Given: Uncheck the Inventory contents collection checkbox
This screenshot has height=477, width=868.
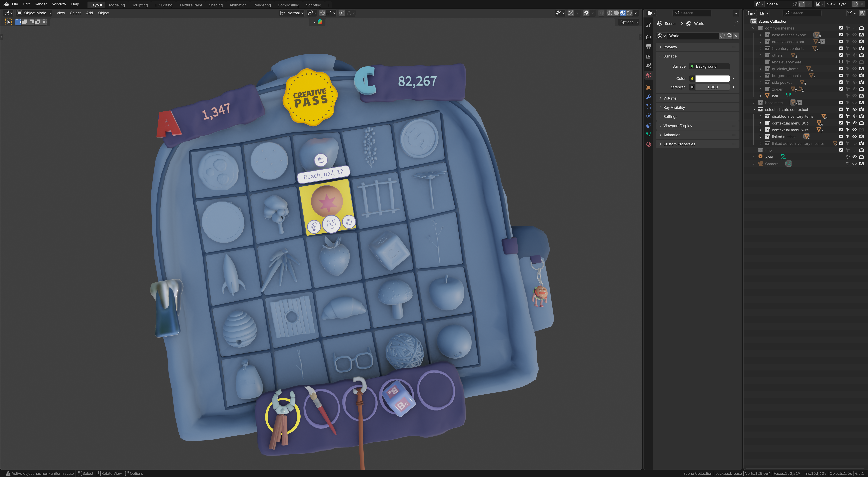Looking at the screenshot, I should tap(841, 49).
